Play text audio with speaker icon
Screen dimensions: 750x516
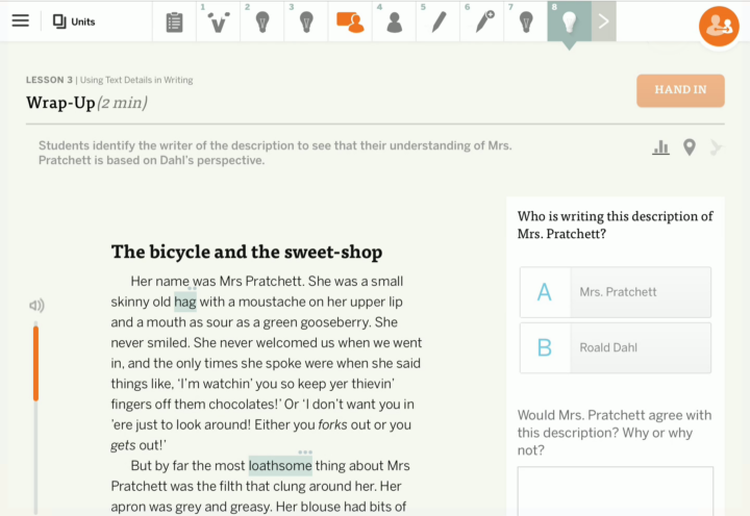coord(36,305)
